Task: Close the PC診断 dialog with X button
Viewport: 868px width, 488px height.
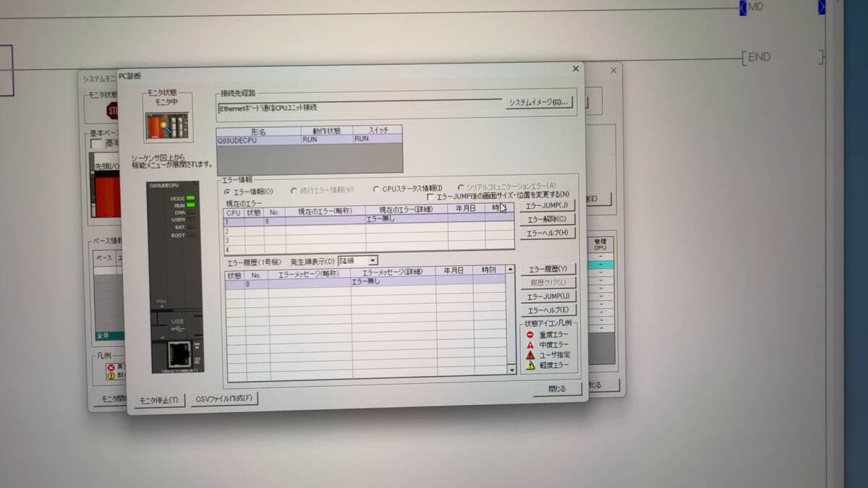Action: point(576,69)
